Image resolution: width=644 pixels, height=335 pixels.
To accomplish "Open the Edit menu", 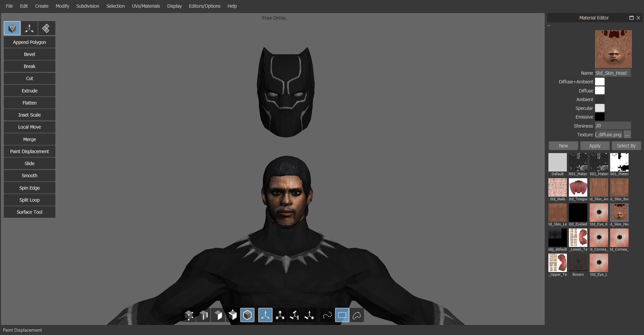I will click(x=24, y=6).
